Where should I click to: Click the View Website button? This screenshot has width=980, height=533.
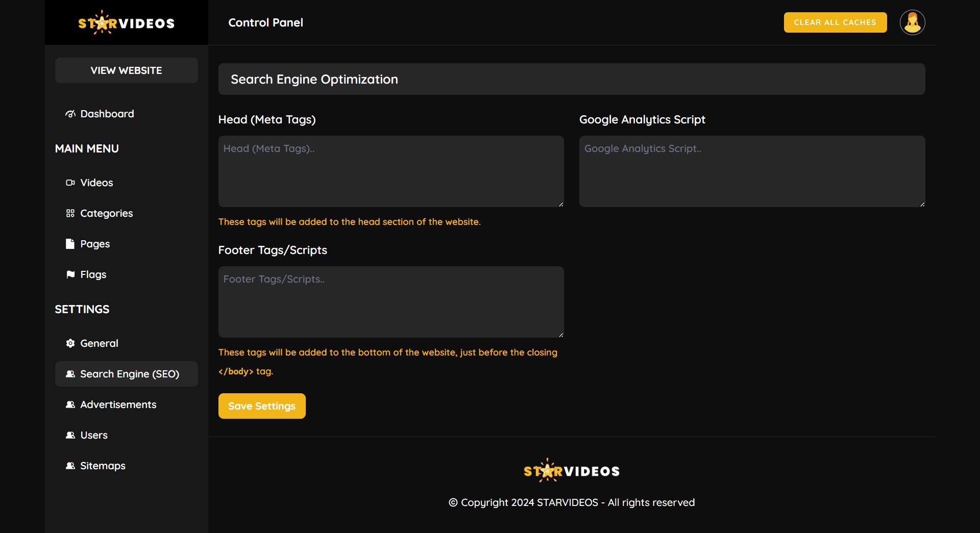point(126,70)
